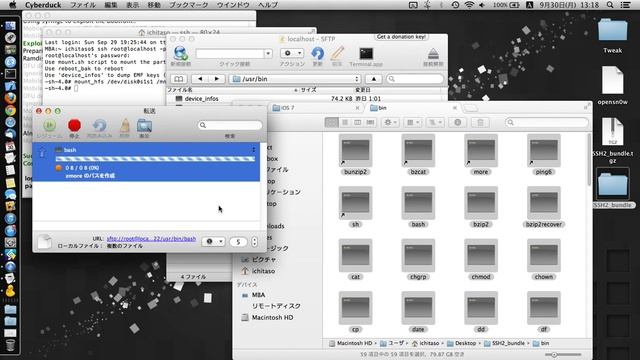Image resolution: width=640 pixels, height=360 pixels.
Task: Click the search field in transfer window
Action: click(230, 125)
